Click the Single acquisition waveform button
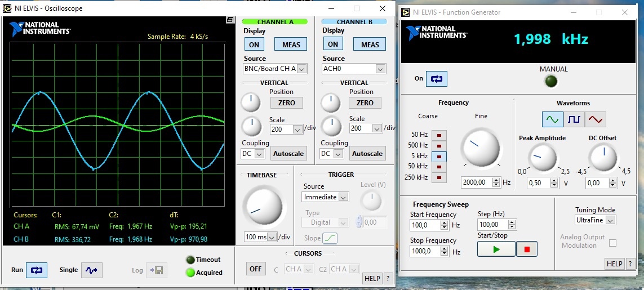 [x=91, y=270]
